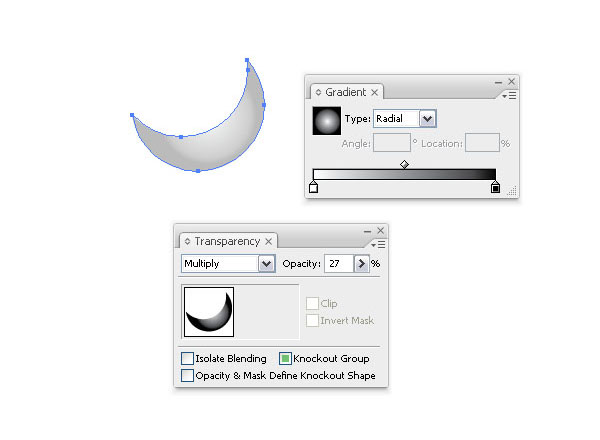Image resolution: width=600 pixels, height=440 pixels.
Task: Cycle Transparency panel view with double-arrow icon
Action: 188,241
